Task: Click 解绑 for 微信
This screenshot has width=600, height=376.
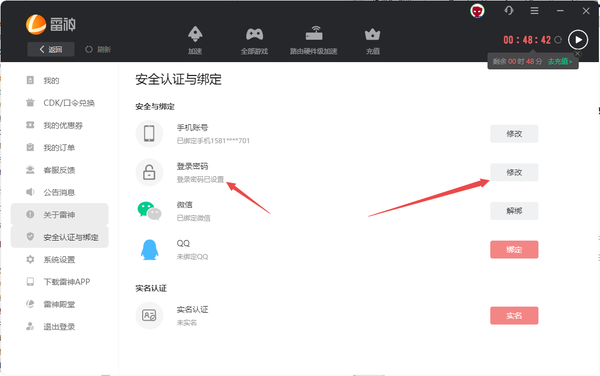Action: 514,211
